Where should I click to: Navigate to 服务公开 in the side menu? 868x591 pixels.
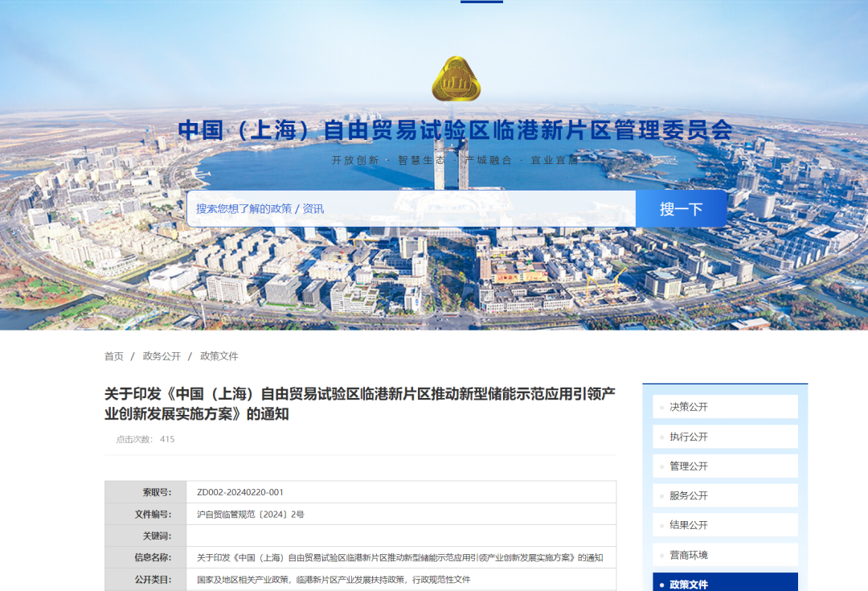click(x=688, y=496)
